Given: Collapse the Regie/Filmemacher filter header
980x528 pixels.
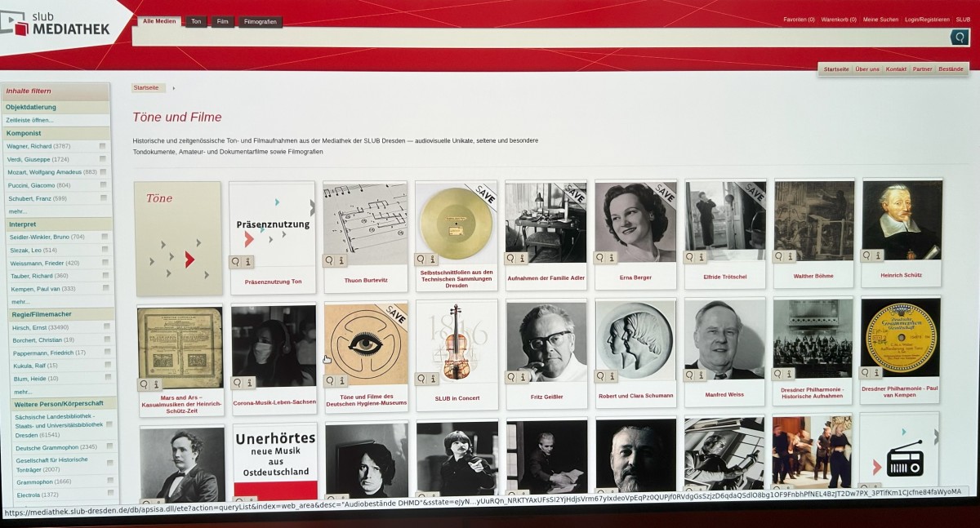Looking at the screenshot, I should coord(61,313).
